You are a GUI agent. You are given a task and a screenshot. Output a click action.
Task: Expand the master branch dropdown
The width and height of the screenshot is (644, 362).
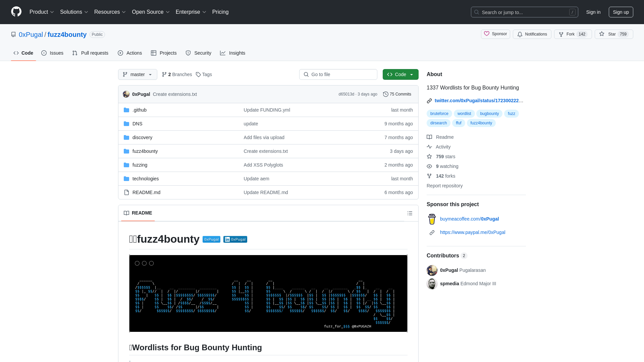point(138,74)
